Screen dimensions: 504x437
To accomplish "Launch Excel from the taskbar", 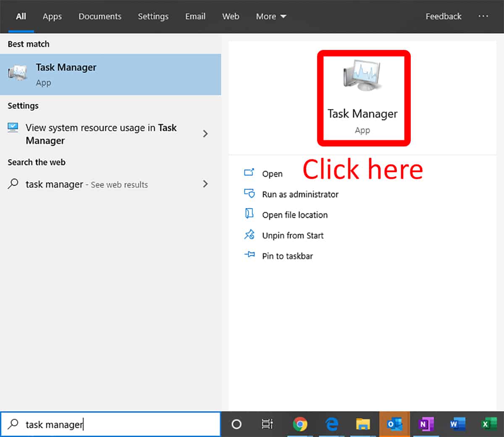I will (x=488, y=424).
